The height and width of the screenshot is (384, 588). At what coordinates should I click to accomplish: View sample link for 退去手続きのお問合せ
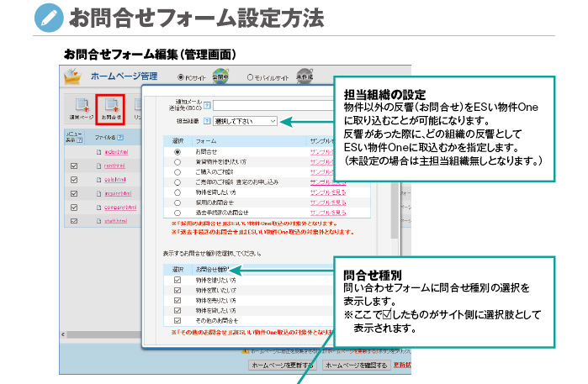pyautogui.click(x=328, y=213)
